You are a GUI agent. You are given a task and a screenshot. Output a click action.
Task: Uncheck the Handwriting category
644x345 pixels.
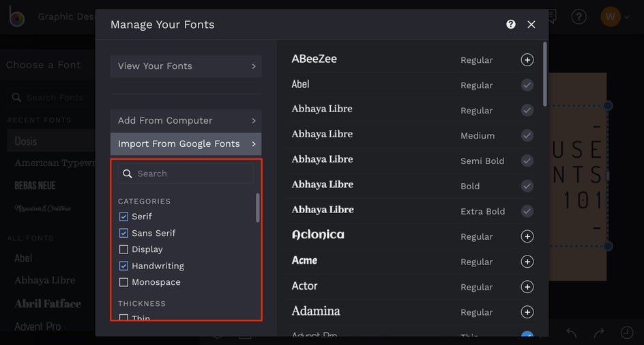pos(123,266)
